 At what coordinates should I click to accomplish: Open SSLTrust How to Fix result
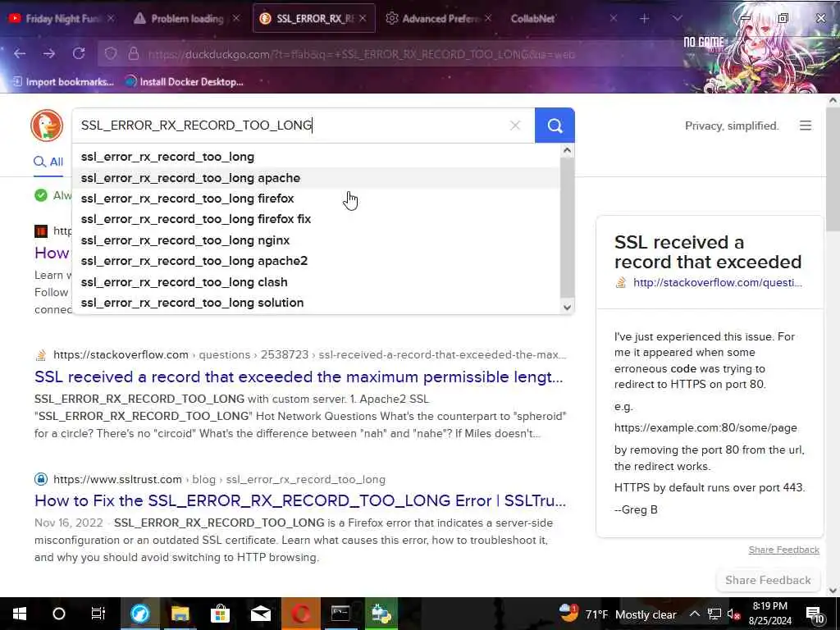300,501
